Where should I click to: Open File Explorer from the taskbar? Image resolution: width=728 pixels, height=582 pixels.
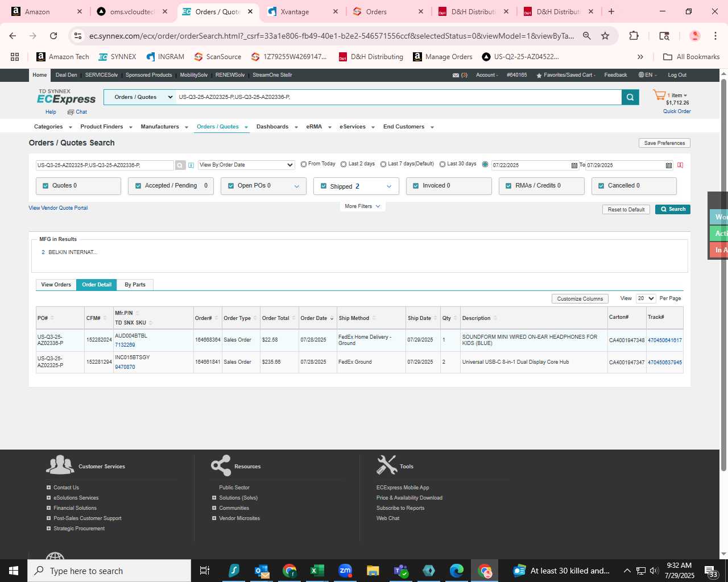(x=373, y=571)
